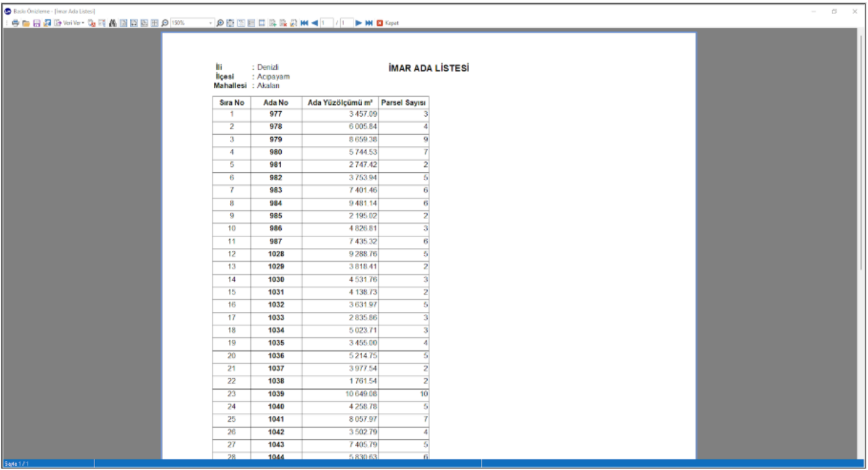Select Ada No 1039 in the table
The image size is (868, 470).
(x=275, y=394)
